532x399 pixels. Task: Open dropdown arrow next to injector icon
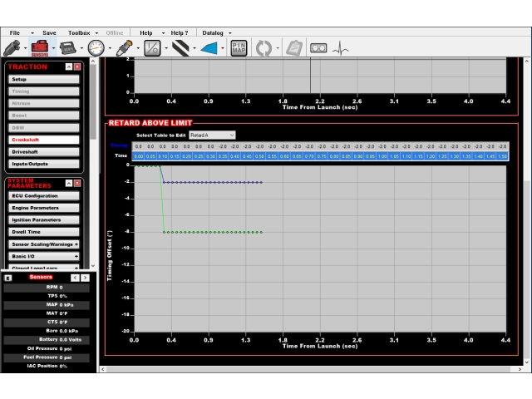26,48
